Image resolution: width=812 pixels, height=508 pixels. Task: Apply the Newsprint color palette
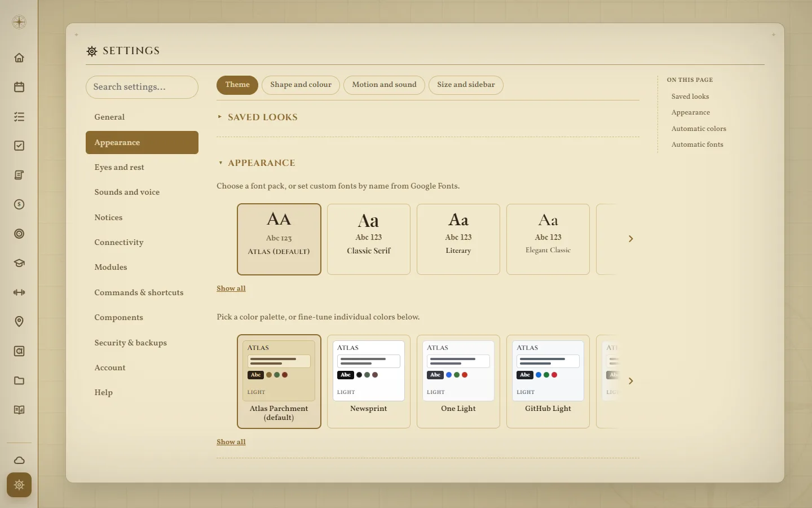click(369, 382)
